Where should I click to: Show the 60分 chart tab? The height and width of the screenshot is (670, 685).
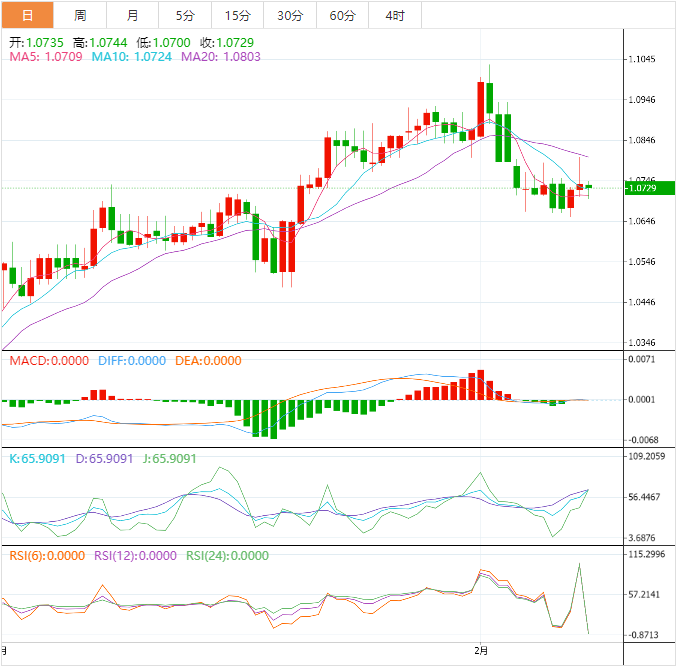tap(342, 15)
